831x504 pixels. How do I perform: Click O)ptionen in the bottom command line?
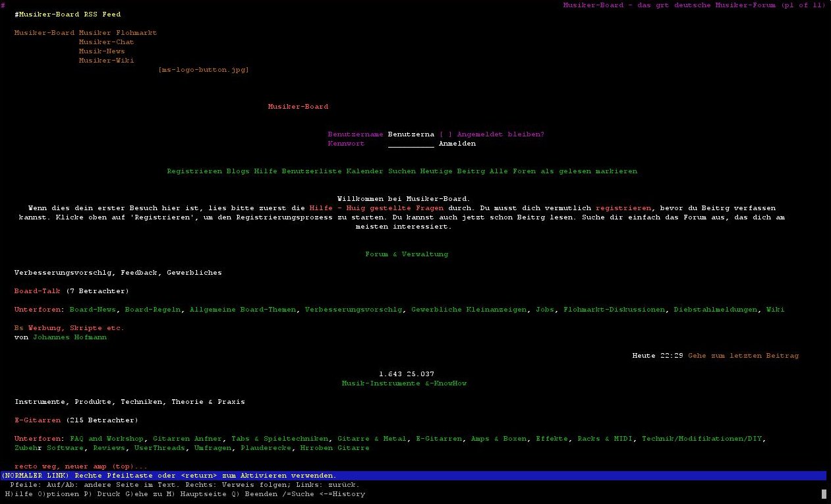click(58, 494)
